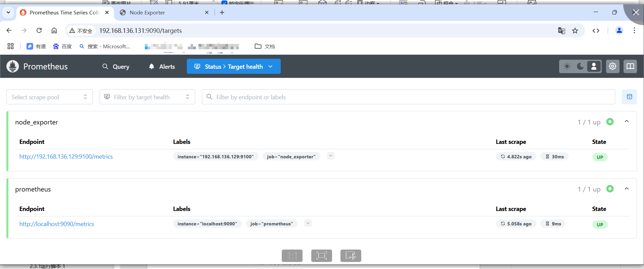Click 9ms scrape duration badge
The width and height of the screenshot is (644, 269).
(x=553, y=224)
